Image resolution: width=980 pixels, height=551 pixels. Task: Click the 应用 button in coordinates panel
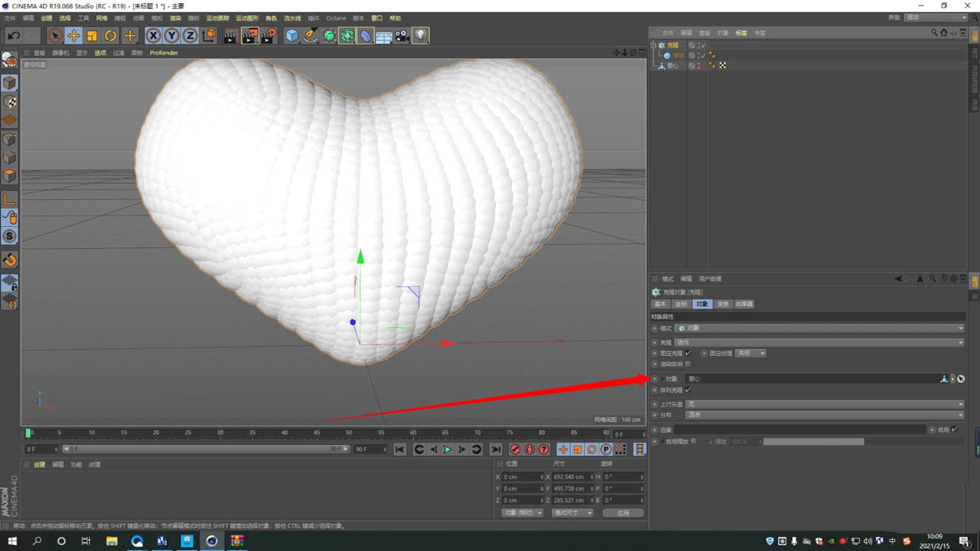tap(622, 513)
